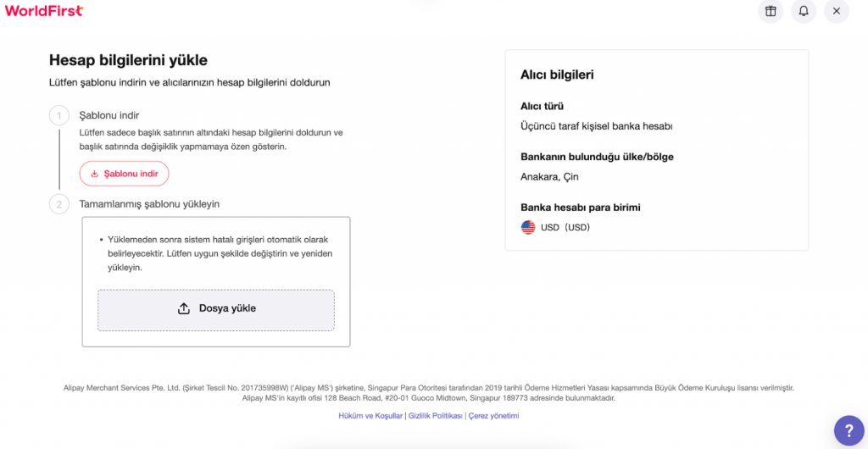Click the Tamamlanmış şablonu yükleyin step title
This screenshot has height=449, width=868.
pos(149,204)
